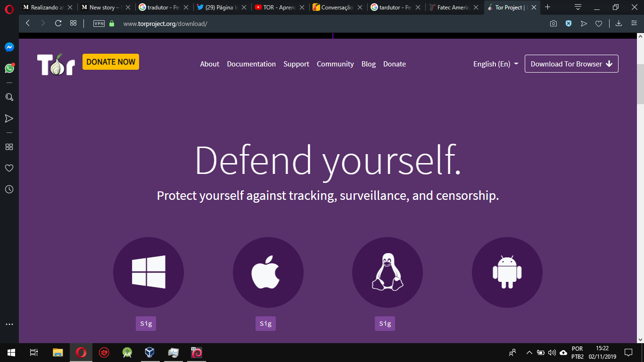Expand the English (En) language dropdown

click(x=496, y=64)
